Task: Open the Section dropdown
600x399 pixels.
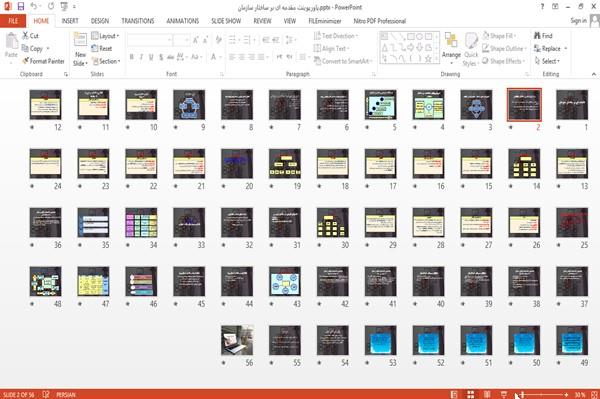Action: coord(106,61)
